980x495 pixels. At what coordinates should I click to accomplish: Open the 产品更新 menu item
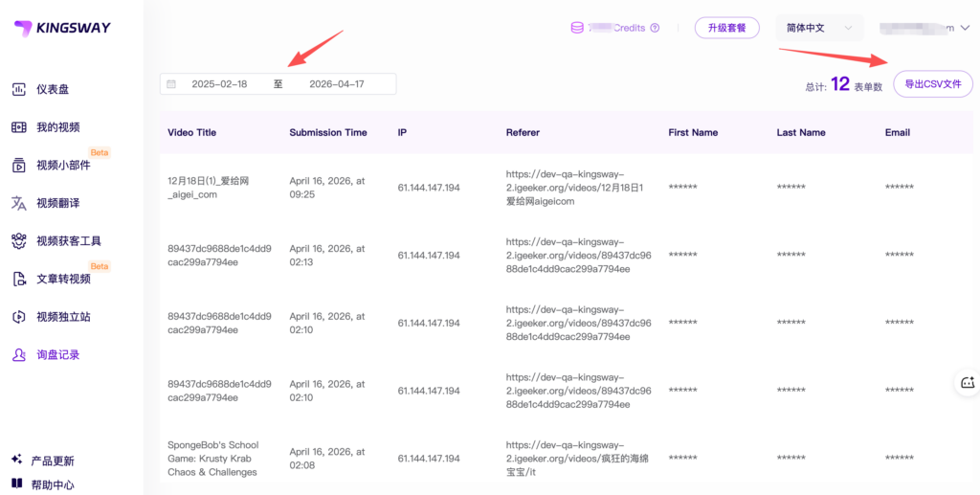pyautogui.click(x=52, y=461)
